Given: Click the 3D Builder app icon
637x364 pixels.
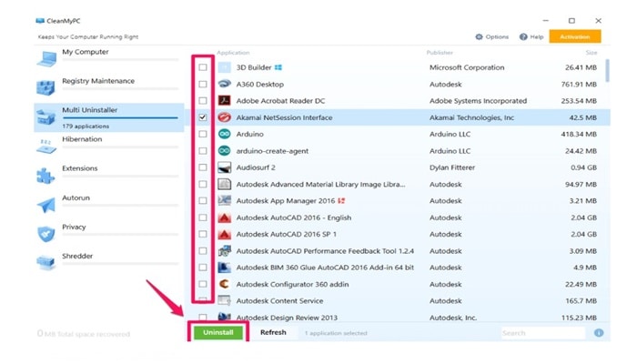Looking at the screenshot, I should pos(224,67).
